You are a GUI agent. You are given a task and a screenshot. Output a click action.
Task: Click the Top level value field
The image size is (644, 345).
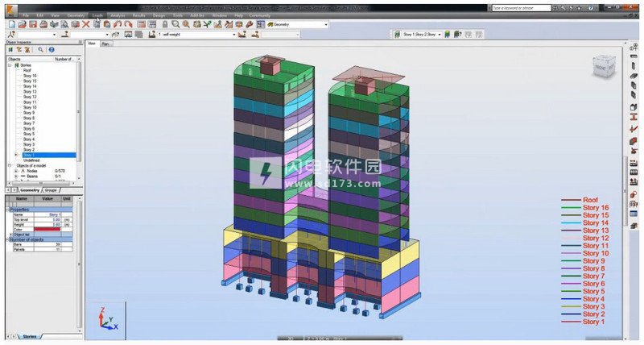47,219
